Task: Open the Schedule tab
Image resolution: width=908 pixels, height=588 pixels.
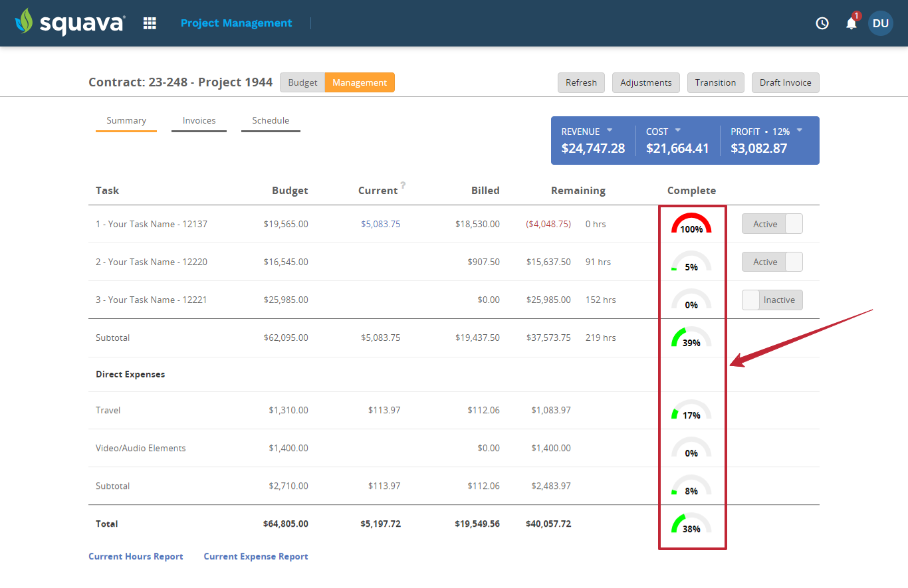Action: pos(271,120)
